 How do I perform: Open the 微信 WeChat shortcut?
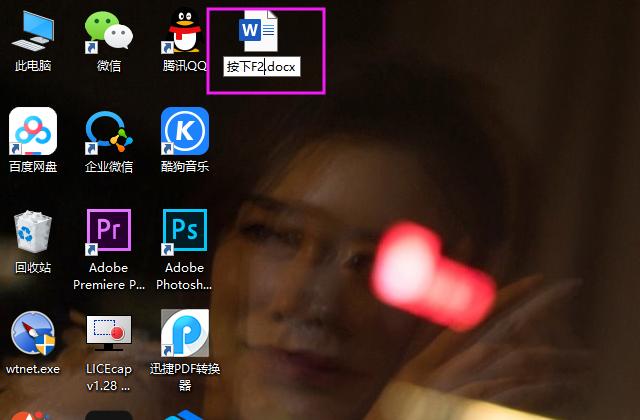click(109, 32)
